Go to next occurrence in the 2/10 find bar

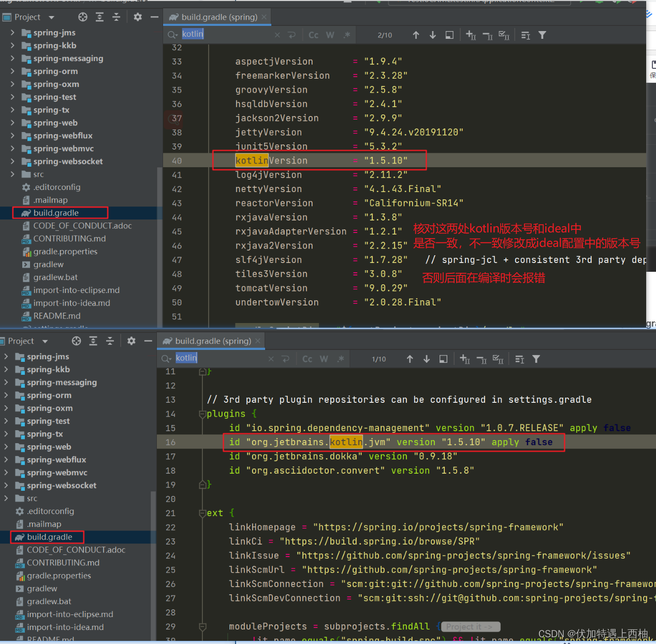(432, 35)
